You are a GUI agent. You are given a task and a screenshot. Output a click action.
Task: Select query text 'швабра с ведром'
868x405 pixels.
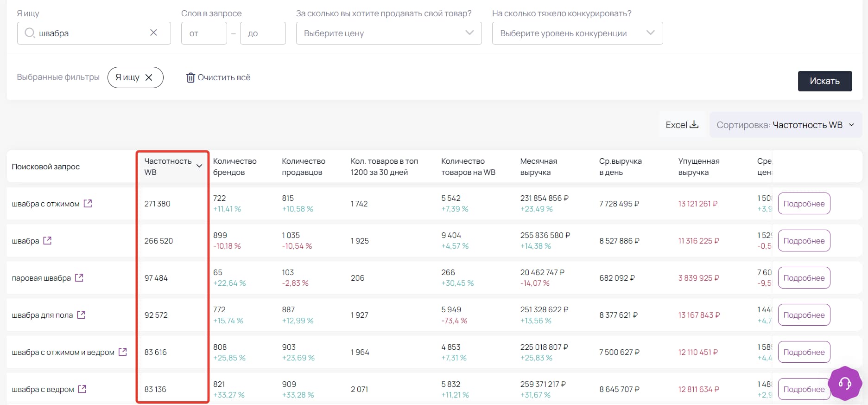pyautogui.click(x=43, y=389)
